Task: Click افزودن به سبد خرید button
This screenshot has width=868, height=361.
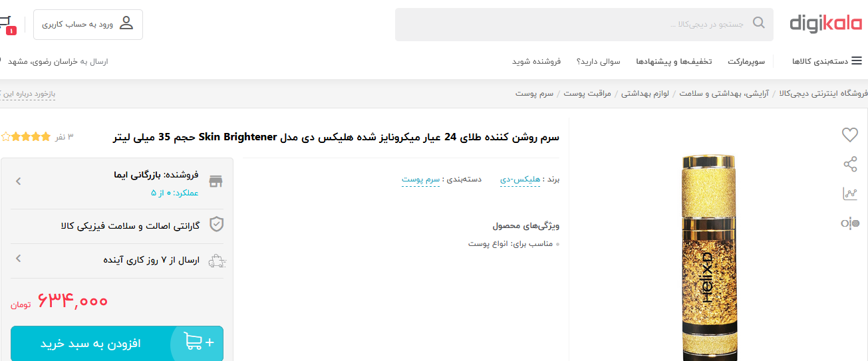Action: 117,343
